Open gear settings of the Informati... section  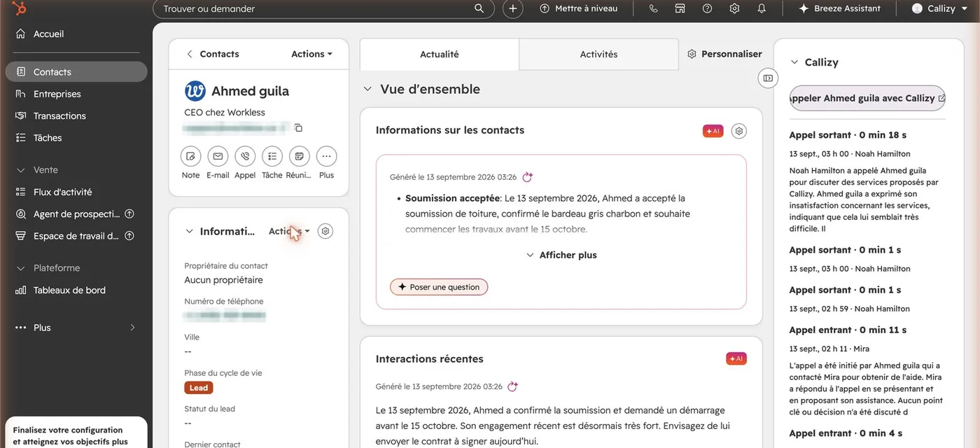pos(325,231)
